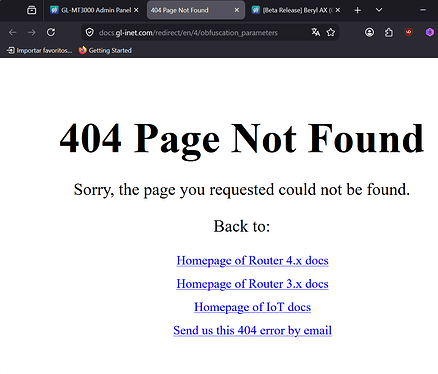Close the 404 Page Not Found tab

[x=237, y=10]
